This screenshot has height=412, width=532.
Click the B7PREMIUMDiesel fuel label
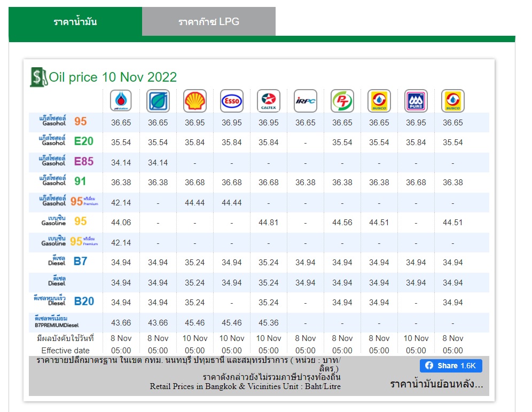(57, 322)
